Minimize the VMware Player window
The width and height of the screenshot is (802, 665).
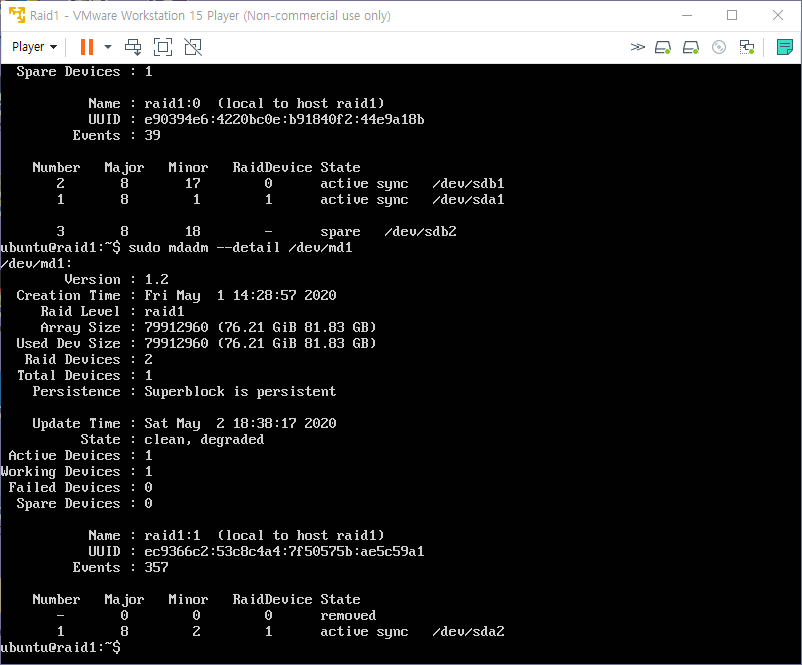coord(686,15)
